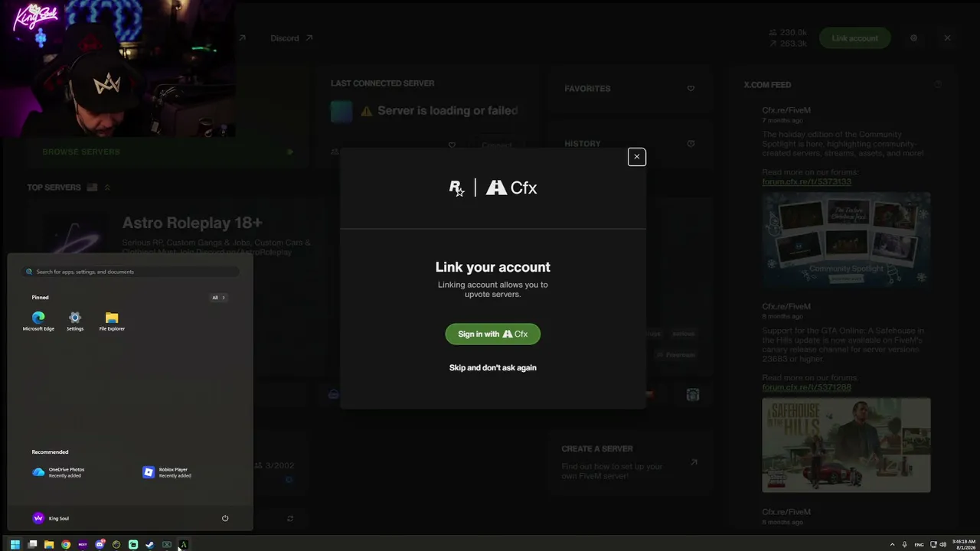
Task: Open Discord from the taskbar
Action: (100, 545)
